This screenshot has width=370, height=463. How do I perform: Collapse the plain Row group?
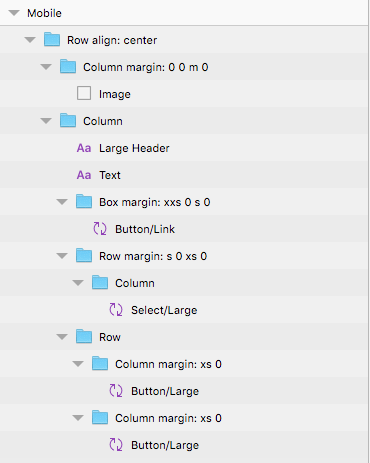(x=62, y=337)
